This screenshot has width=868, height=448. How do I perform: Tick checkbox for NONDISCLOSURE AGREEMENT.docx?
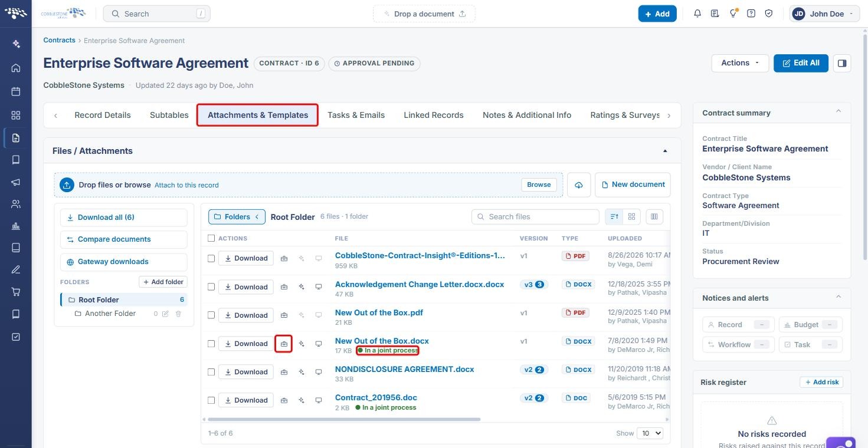(x=211, y=372)
